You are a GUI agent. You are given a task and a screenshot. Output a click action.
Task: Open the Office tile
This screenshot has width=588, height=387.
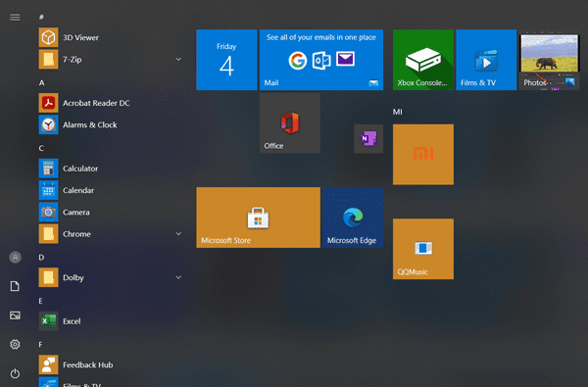click(290, 123)
